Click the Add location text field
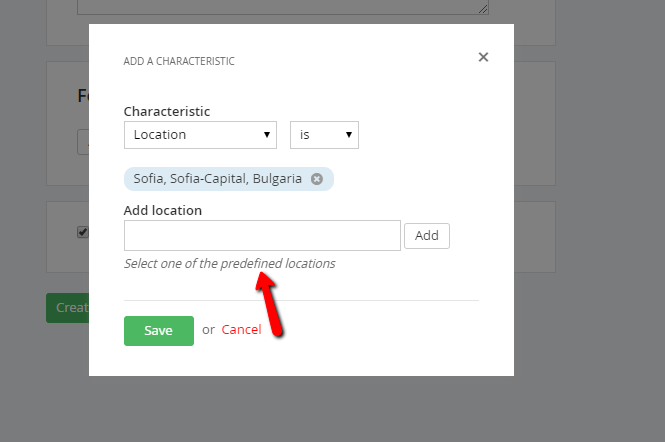This screenshot has width=665, height=442. 262,235
